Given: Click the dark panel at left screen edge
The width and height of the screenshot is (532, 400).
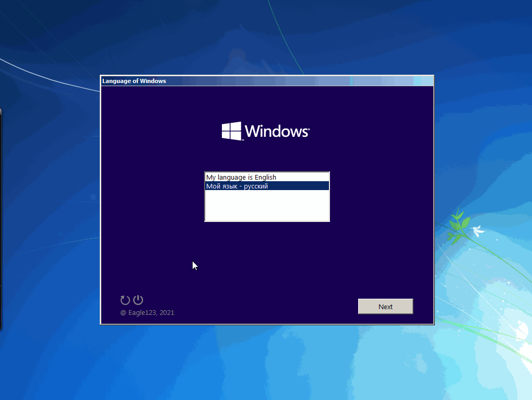Looking at the screenshot, I should click(x=1, y=219).
